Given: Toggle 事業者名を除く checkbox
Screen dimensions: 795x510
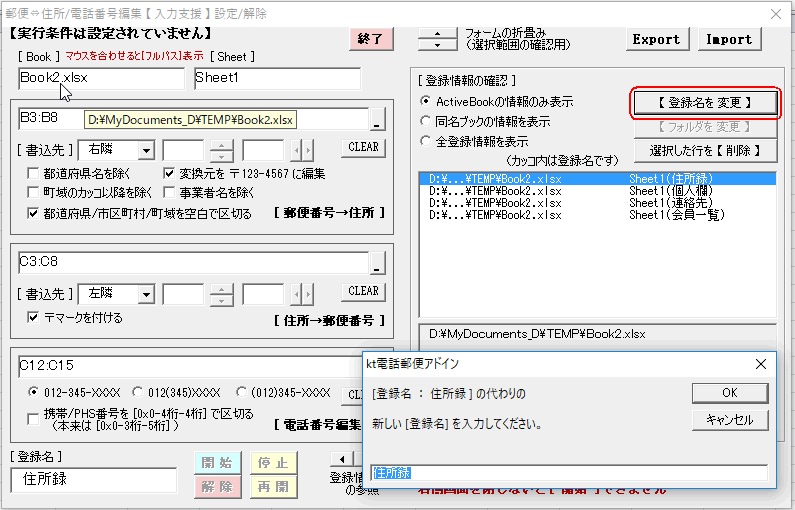Looking at the screenshot, I should [x=169, y=193].
